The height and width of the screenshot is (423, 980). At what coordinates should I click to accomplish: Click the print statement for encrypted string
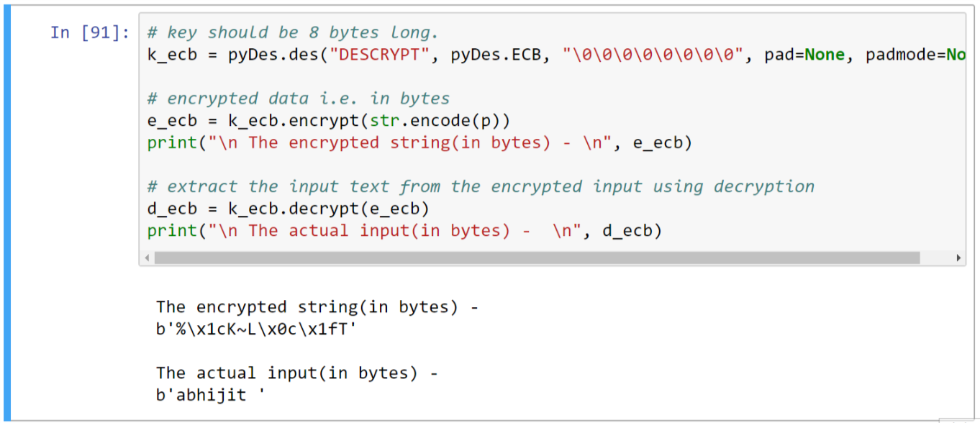pyautogui.click(x=419, y=142)
